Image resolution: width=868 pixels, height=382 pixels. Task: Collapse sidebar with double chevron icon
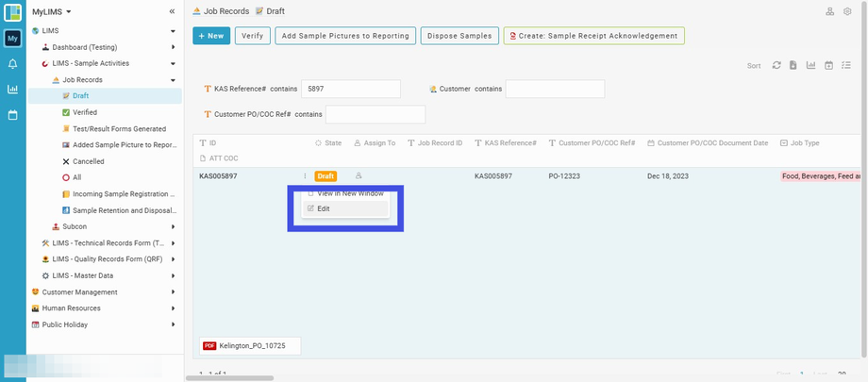click(172, 11)
